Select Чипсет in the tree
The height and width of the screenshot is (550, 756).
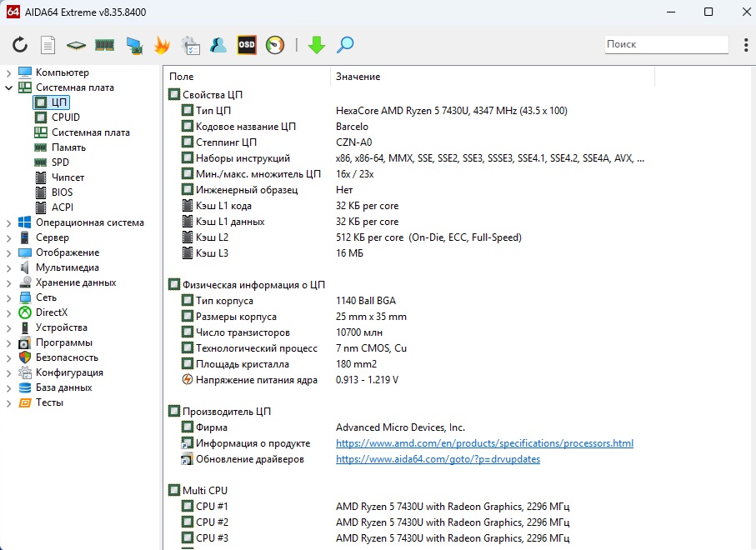pyautogui.click(x=68, y=177)
